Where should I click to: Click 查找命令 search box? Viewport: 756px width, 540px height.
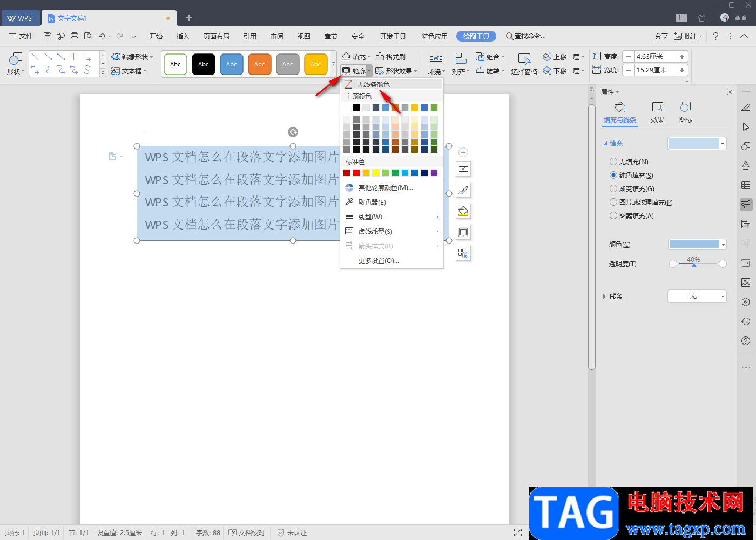tap(526, 36)
